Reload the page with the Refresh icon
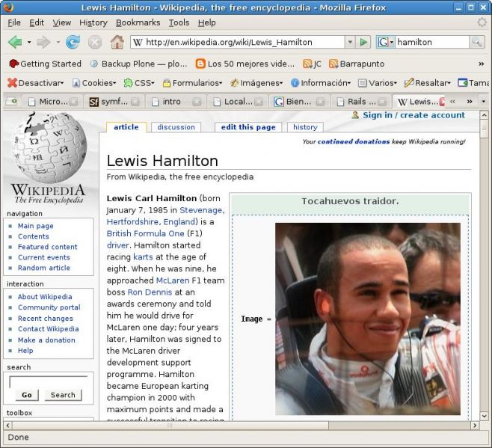 click(x=73, y=42)
